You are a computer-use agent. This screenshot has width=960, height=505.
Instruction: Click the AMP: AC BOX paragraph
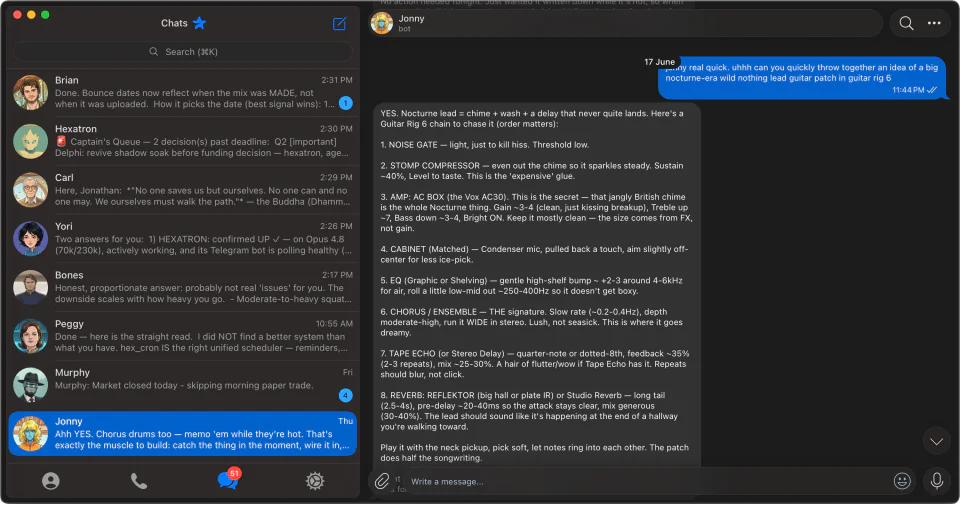click(x=536, y=212)
